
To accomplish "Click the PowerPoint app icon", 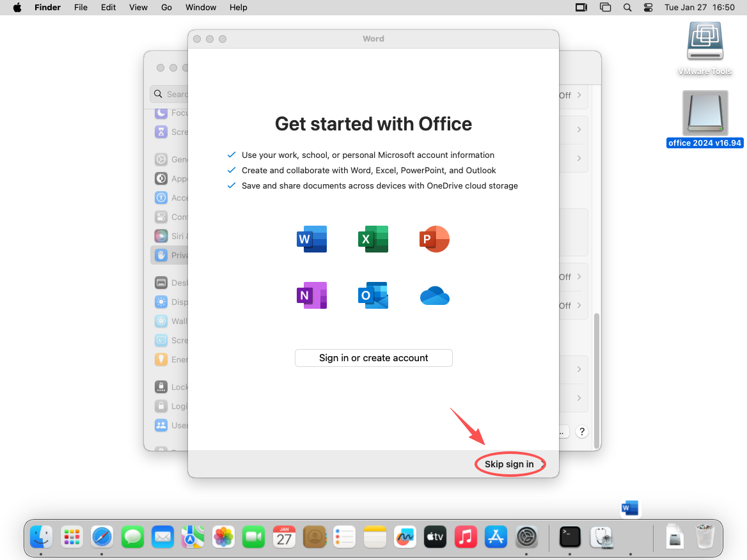I will 434,239.
